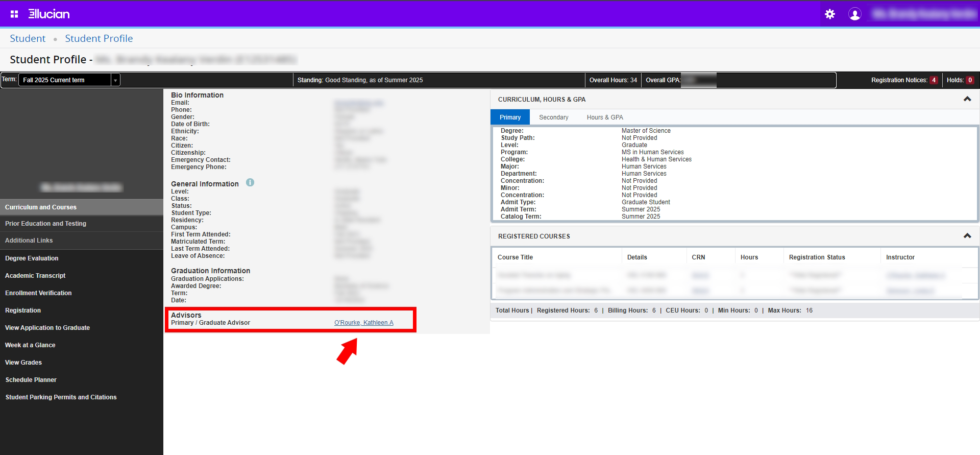Select Prior Education and Testing section
The height and width of the screenshot is (455, 980).
pyautogui.click(x=45, y=224)
